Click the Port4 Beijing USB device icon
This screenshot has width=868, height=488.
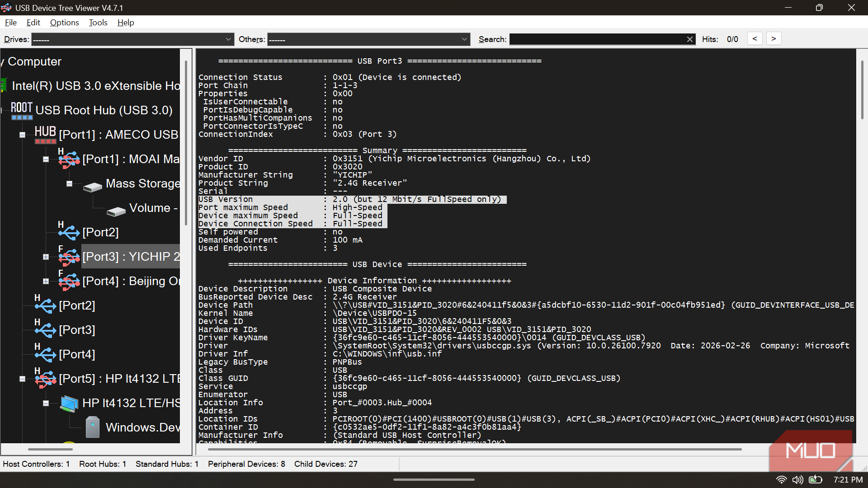[69, 281]
